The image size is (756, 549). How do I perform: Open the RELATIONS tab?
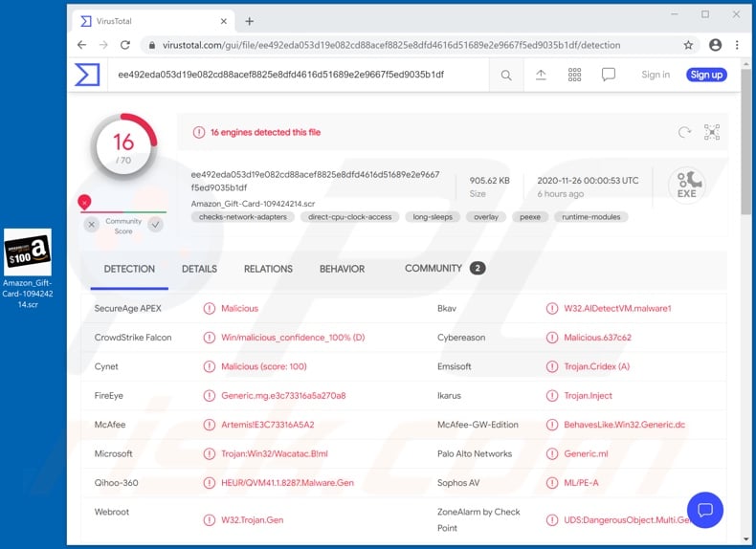tap(268, 269)
